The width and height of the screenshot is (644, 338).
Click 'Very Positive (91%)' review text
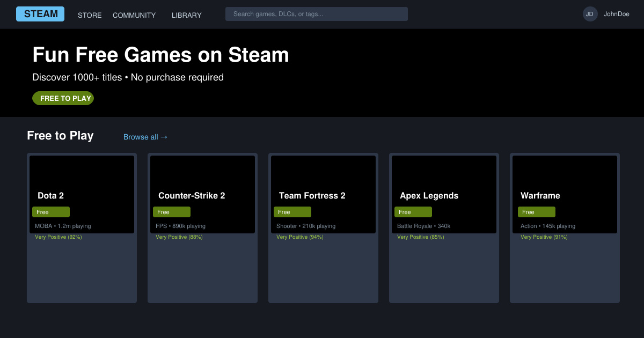click(544, 237)
